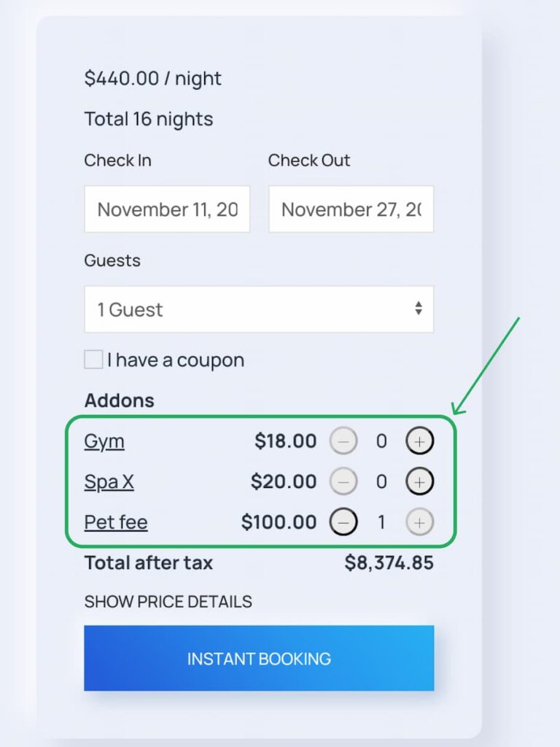The image size is (560, 747).
Task: Decrease the Gym addon quantity
Action: pos(343,441)
